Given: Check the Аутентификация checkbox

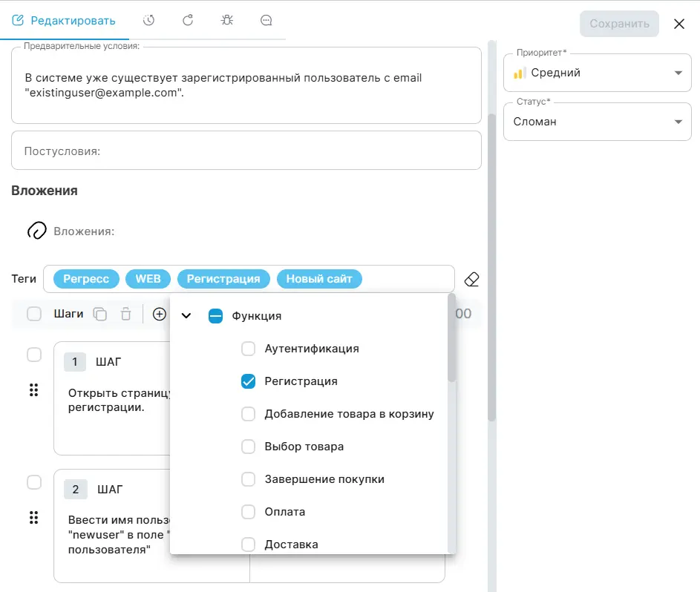Looking at the screenshot, I should pyautogui.click(x=249, y=349).
